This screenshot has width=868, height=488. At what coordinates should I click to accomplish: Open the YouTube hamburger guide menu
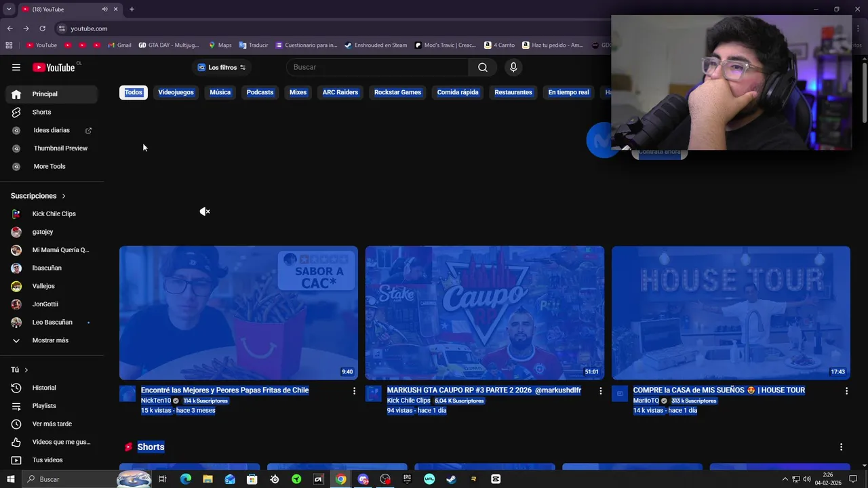16,67
